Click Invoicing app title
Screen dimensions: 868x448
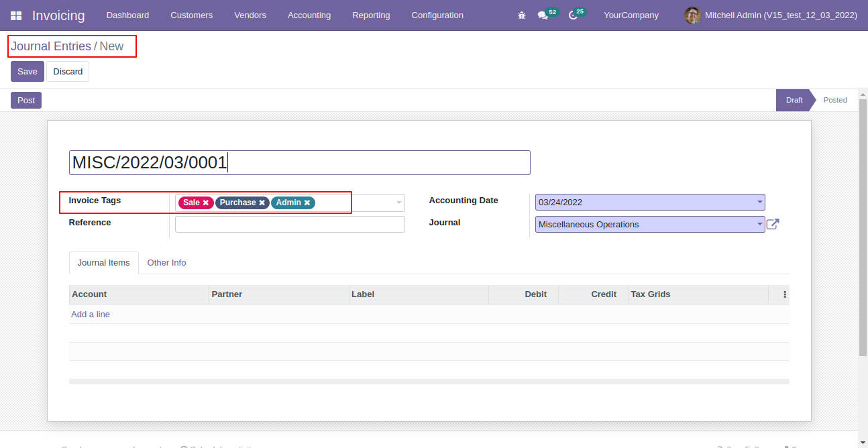(x=58, y=15)
